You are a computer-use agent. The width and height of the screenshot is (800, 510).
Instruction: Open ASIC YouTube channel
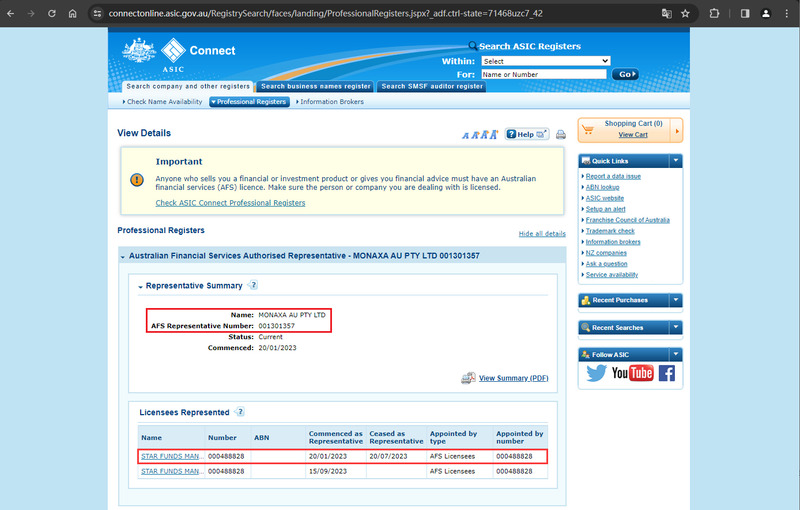tap(633, 373)
